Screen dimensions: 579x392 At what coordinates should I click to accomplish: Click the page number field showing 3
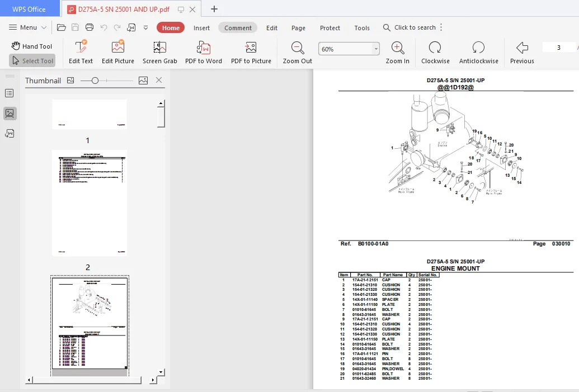pos(559,47)
